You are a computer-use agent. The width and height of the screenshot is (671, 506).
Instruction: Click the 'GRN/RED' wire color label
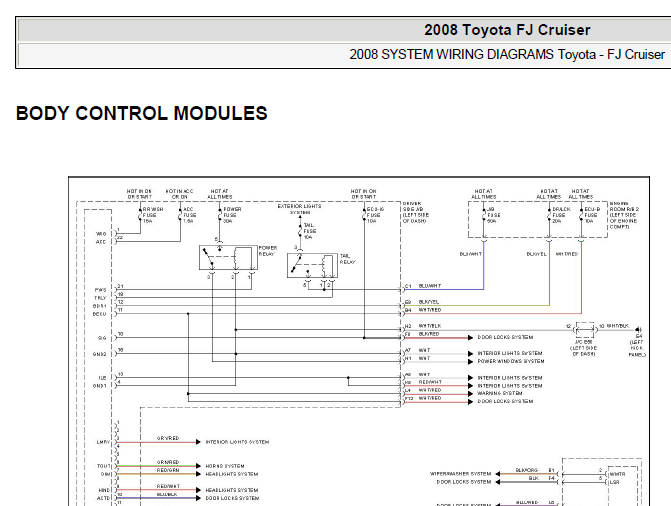[x=168, y=462]
